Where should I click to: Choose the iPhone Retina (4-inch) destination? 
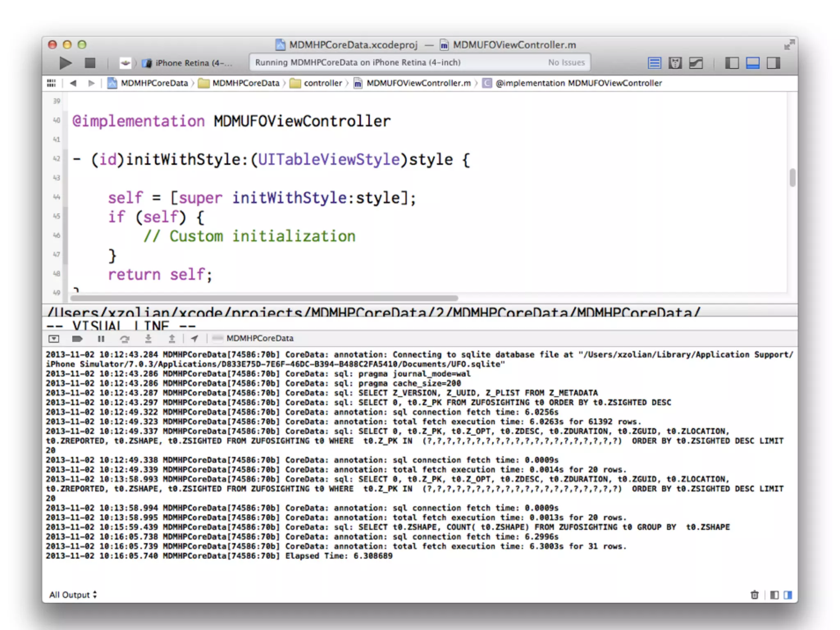(188, 63)
